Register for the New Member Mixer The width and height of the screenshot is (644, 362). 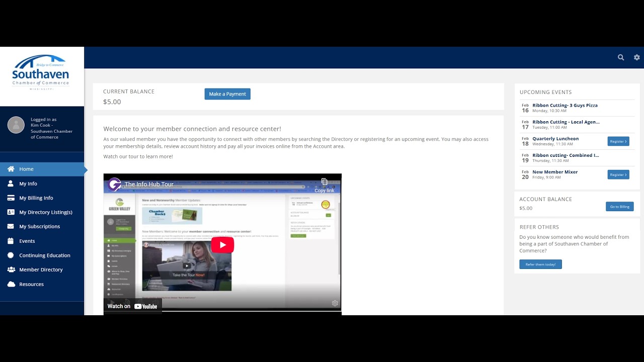[618, 174]
